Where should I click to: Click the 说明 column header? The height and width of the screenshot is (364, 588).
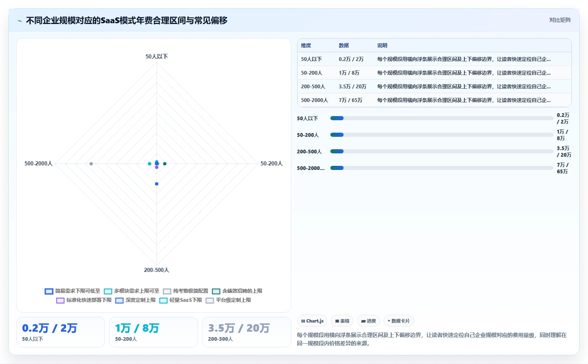[382, 46]
